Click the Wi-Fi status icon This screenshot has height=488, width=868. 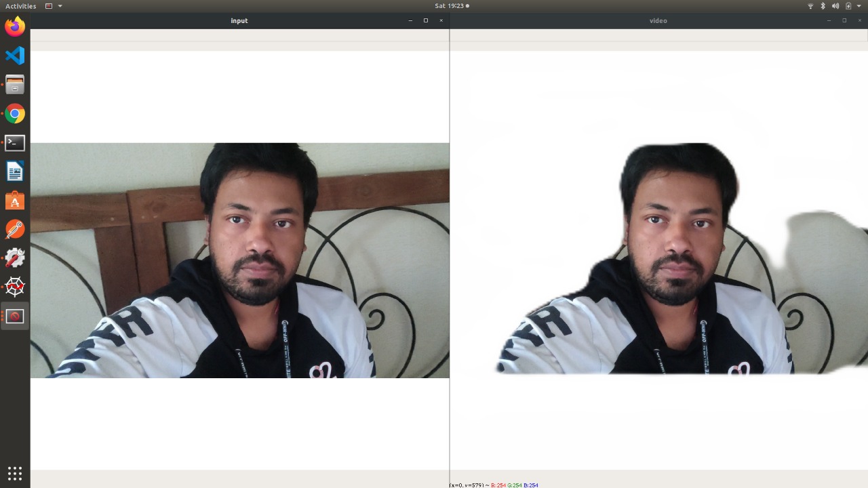click(810, 6)
